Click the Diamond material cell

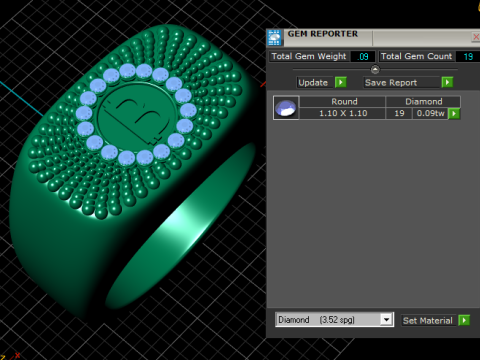click(423, 101)
